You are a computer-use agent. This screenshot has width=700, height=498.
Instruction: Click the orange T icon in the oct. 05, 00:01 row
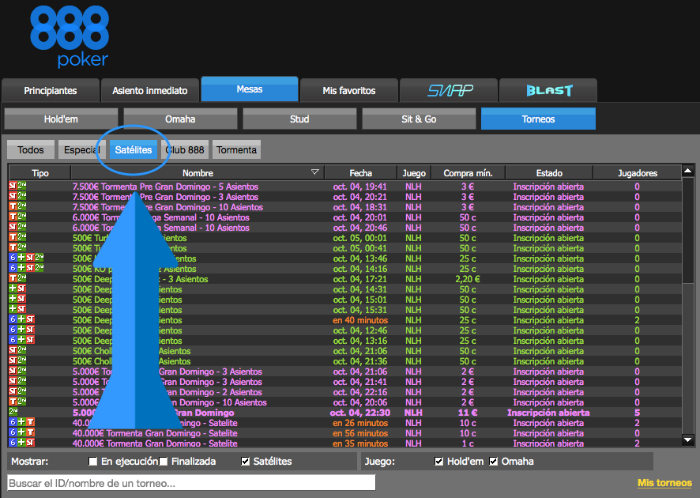13,238
